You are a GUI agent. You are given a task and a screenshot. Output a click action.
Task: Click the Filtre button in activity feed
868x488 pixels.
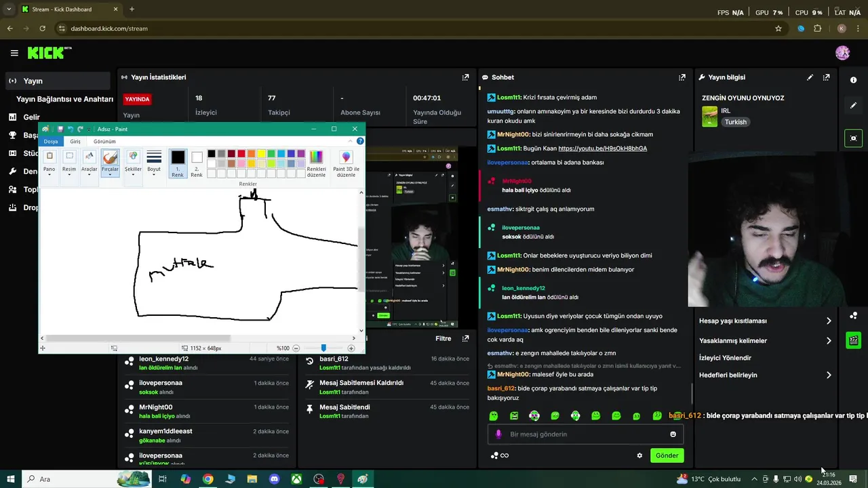[443, 338]
